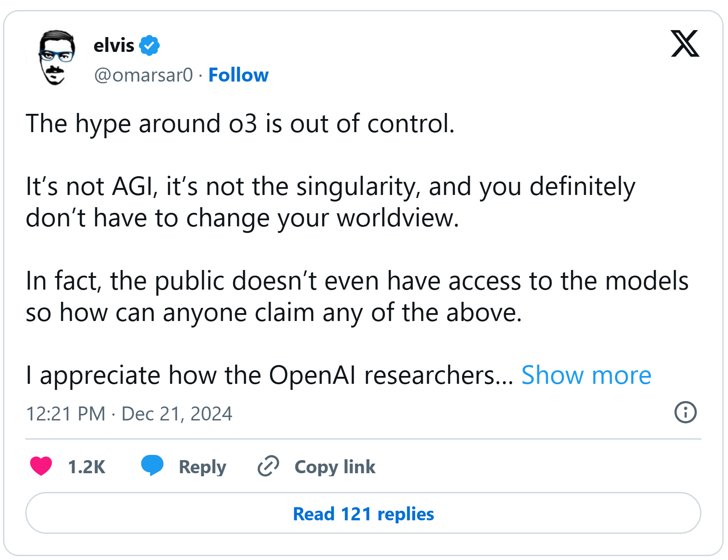Click the paragraph starting 'In fact, the public'
Viewport: 728px width, 560px height.
tap(357, 297)
